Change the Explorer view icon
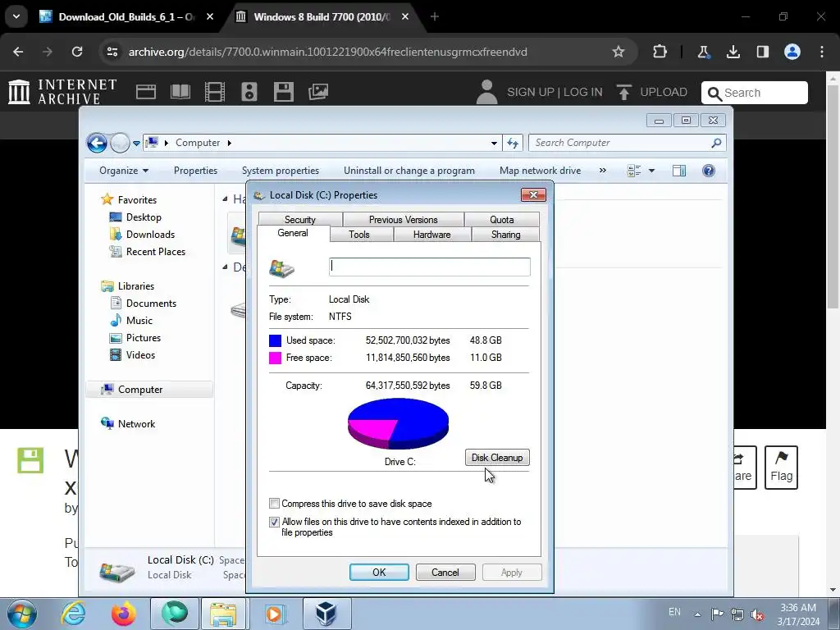 click(634, 171)
